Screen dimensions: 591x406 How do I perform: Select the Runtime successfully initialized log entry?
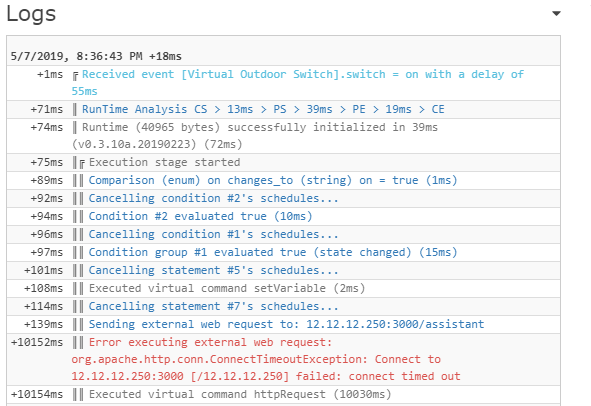pos(255,136)
